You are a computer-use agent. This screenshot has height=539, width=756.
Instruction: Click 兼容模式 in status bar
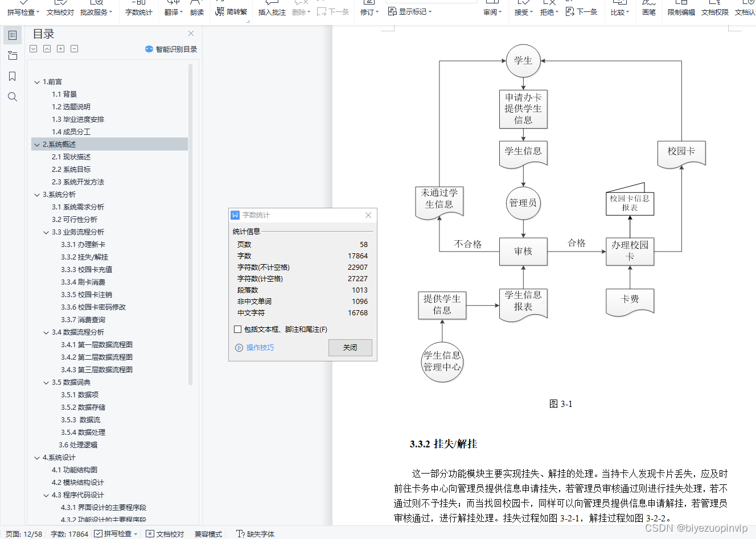tap(208, 534)
